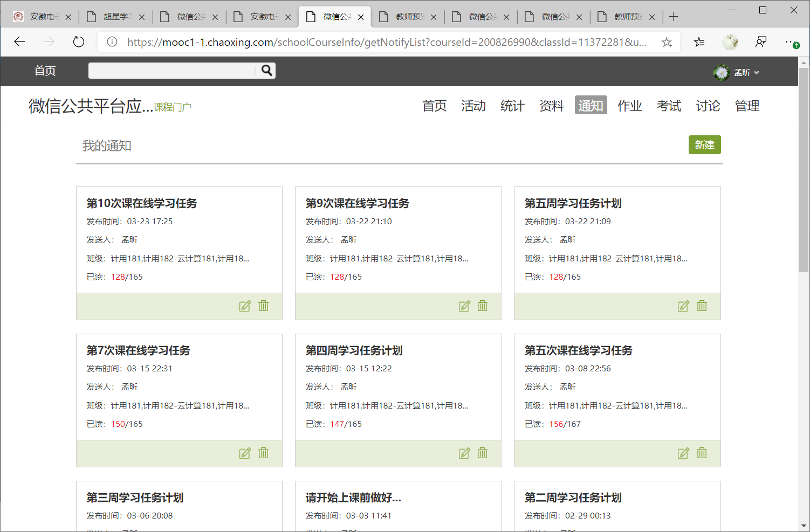The width and height of the screenshot is (810, 532).
Task: Edit the 第五周学习任务计划 notice
Action: click(683, 306)
